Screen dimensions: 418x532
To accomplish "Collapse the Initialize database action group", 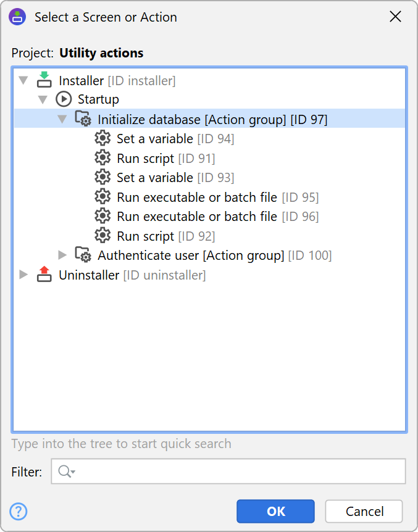I will click(62, 118).
